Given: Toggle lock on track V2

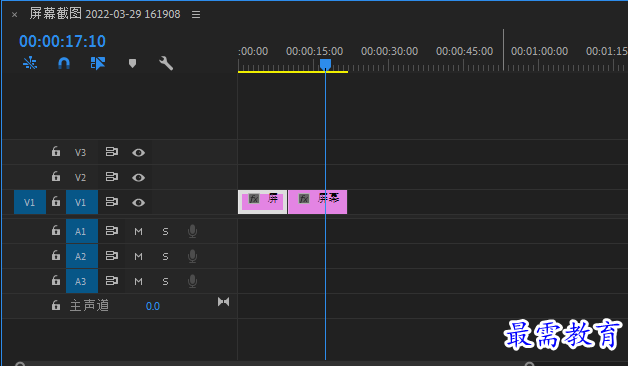Looking at the screenshot, I should [x=56, y=176].
